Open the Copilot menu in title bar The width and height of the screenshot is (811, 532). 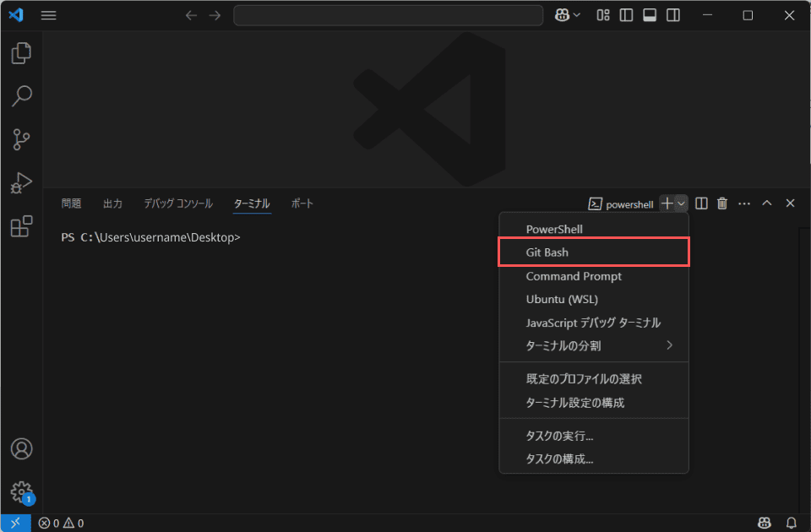pyautogui.click(x=568, y=15)
